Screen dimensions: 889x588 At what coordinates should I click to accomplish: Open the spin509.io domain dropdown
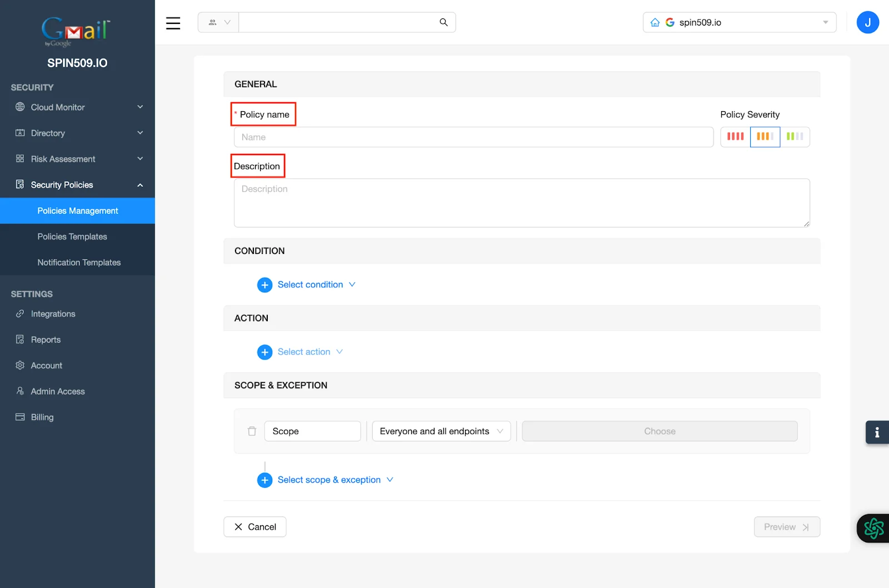[x=825, y=22]
